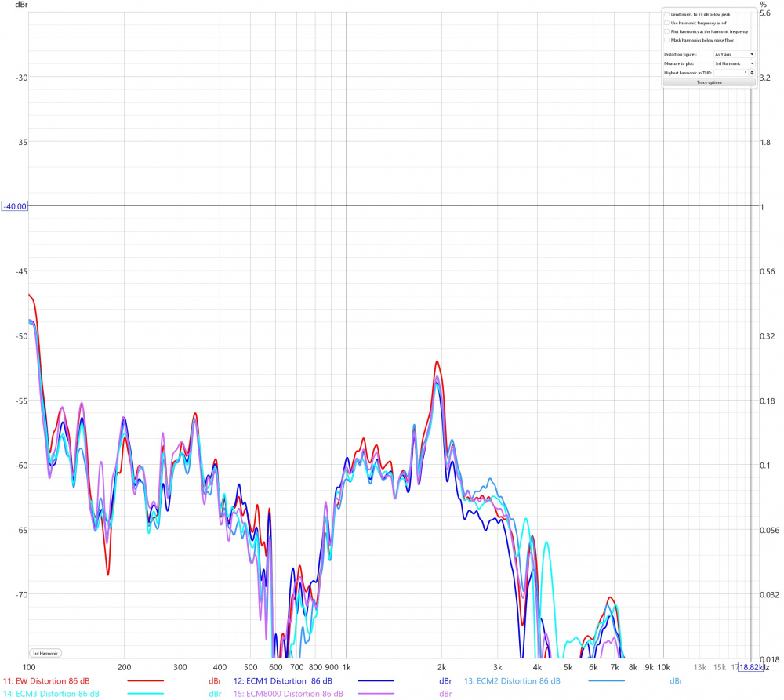Image resolution: width=784 pixels, height=700 pixels.
Task: Click the Highest harmonic in THD stepper arrows
Action: [x=752, y=72]
